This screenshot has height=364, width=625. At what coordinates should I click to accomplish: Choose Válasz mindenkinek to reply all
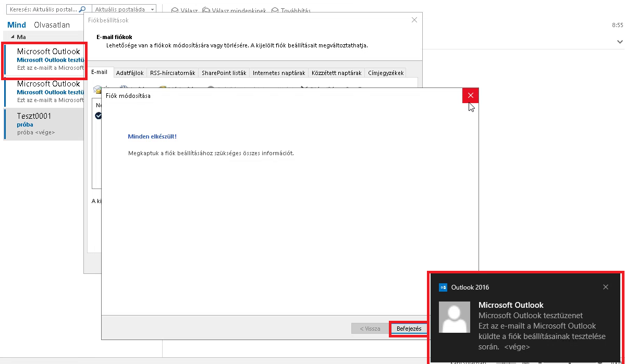234,11
